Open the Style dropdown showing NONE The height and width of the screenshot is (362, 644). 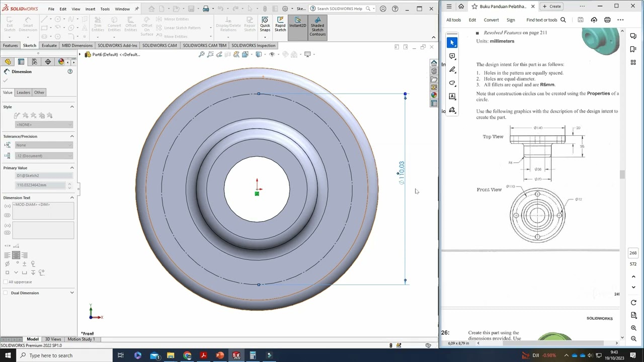click(44, 125)
